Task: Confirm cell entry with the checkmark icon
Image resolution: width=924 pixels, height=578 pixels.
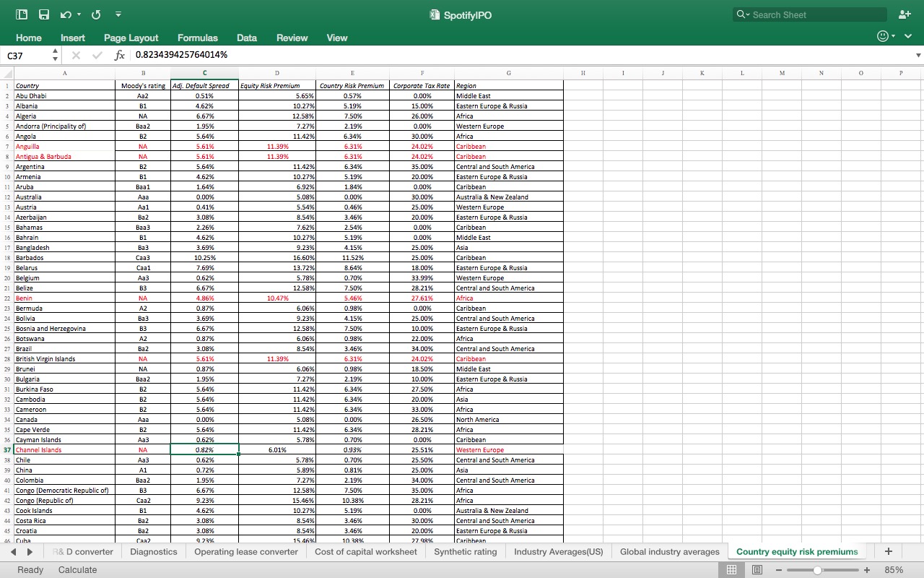Action: click(x=97, y=55)
